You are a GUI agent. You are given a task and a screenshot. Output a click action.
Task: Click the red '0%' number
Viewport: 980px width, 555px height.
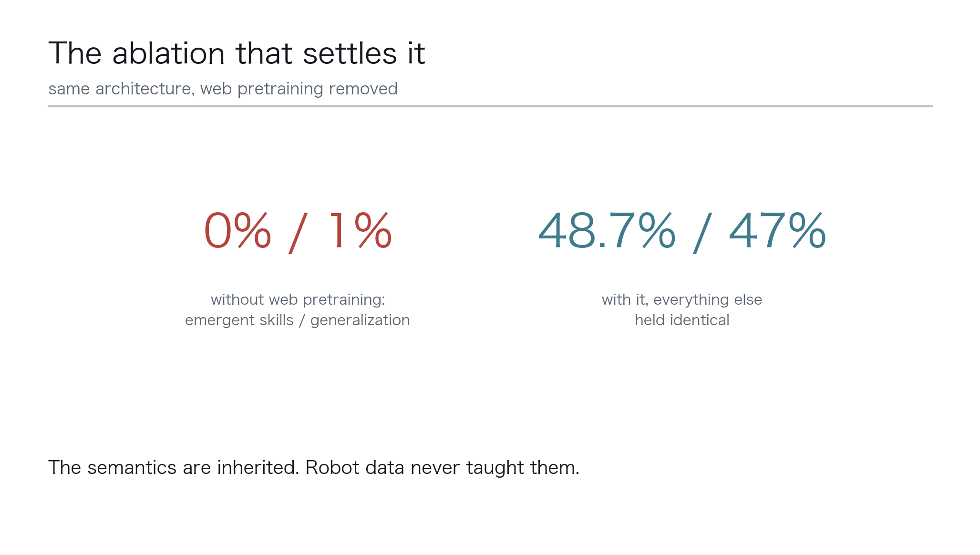(237, 231)
